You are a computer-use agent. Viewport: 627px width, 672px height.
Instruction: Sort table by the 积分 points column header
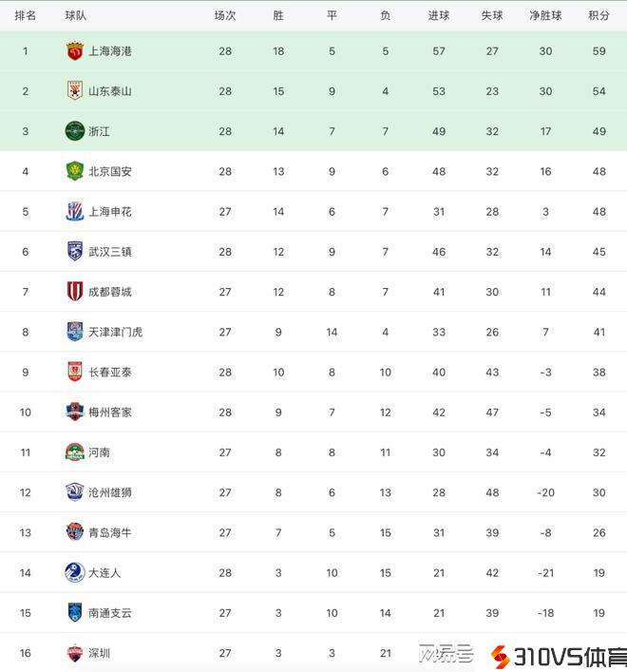[x=598, y=15]
